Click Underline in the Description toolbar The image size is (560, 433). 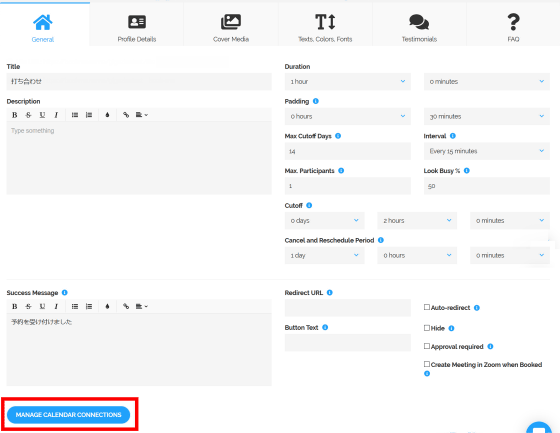(42, 115)
